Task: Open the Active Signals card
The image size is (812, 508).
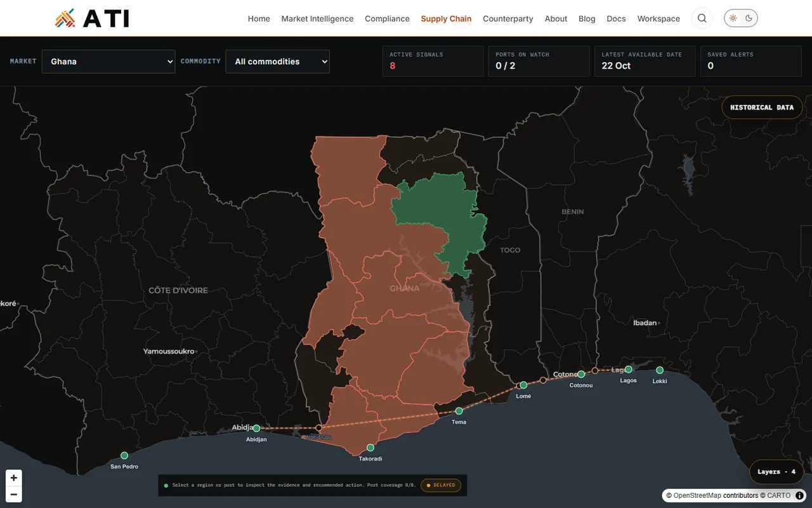Action: [x=433, y=62]
